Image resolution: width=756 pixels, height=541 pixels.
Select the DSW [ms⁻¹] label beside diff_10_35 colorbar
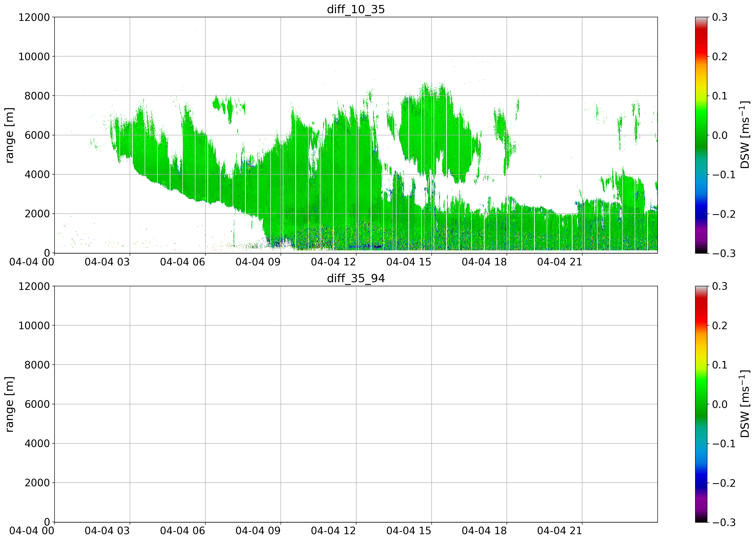[745, 135]
